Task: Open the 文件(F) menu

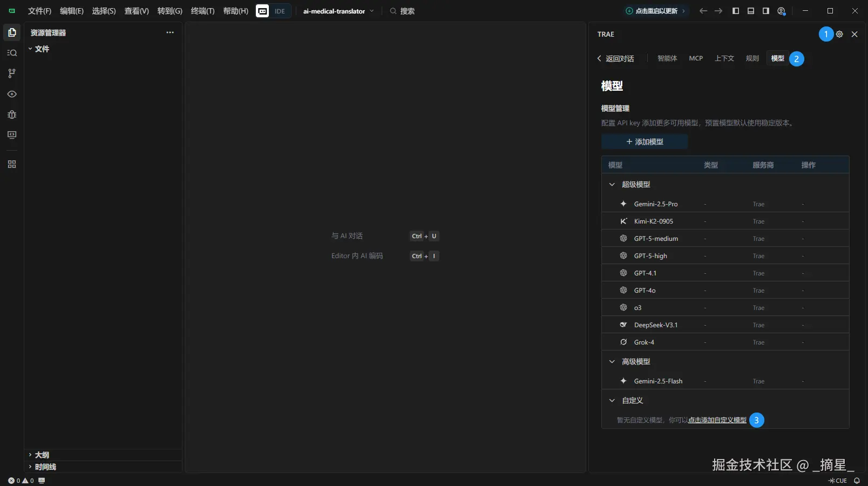Action: (x=39, y=11)
